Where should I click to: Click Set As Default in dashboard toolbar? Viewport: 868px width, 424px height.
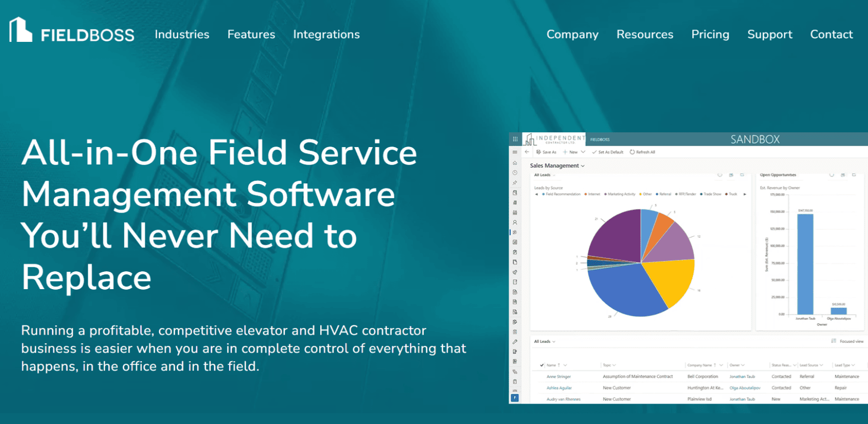coord(608,152)
